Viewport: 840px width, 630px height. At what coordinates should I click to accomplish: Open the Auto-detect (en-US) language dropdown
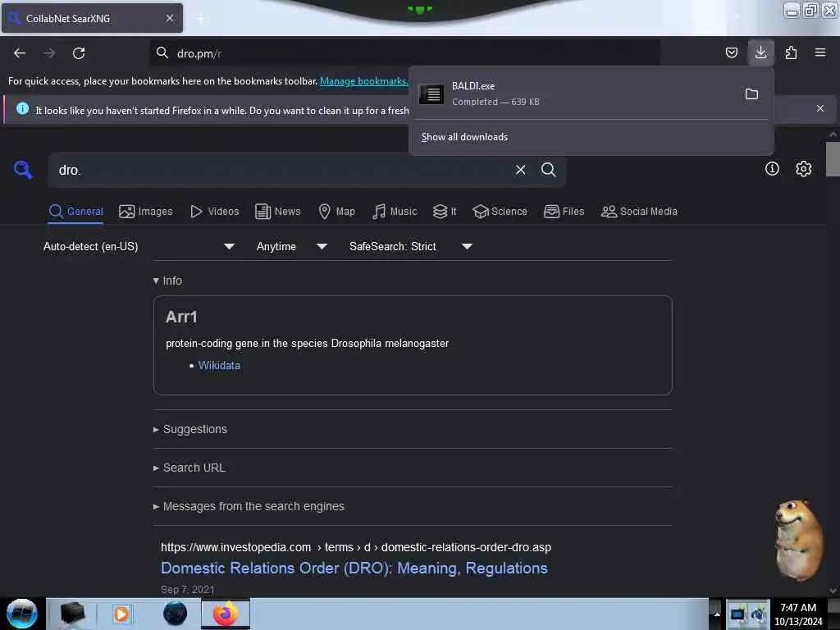tap(139, 246)
